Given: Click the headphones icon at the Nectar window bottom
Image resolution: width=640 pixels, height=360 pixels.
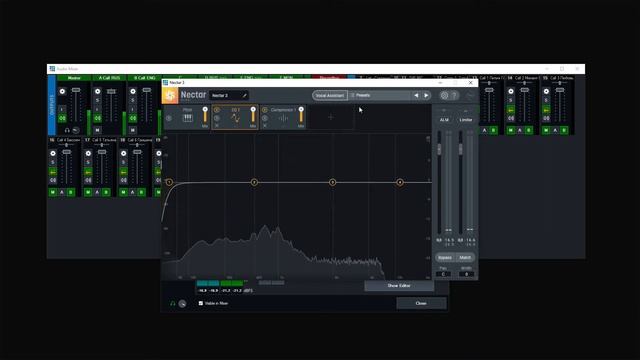Looking at the screenshot, I should pos(172,303).
